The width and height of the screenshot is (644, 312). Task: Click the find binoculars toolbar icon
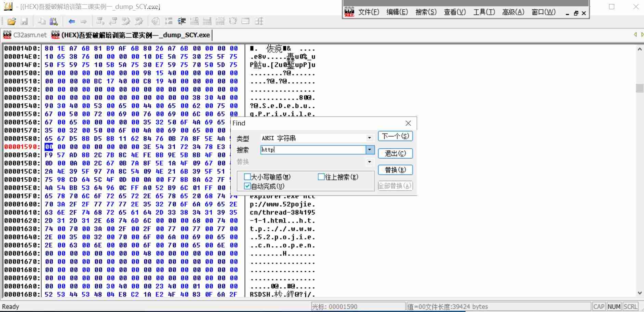click(54, 22)
